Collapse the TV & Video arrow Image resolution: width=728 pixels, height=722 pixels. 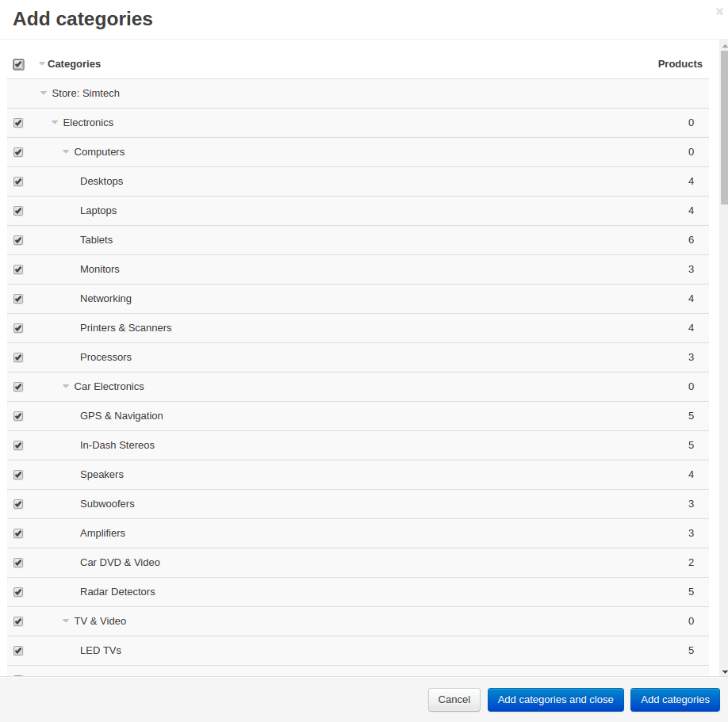pyautogui.click(x=66, y=621)
